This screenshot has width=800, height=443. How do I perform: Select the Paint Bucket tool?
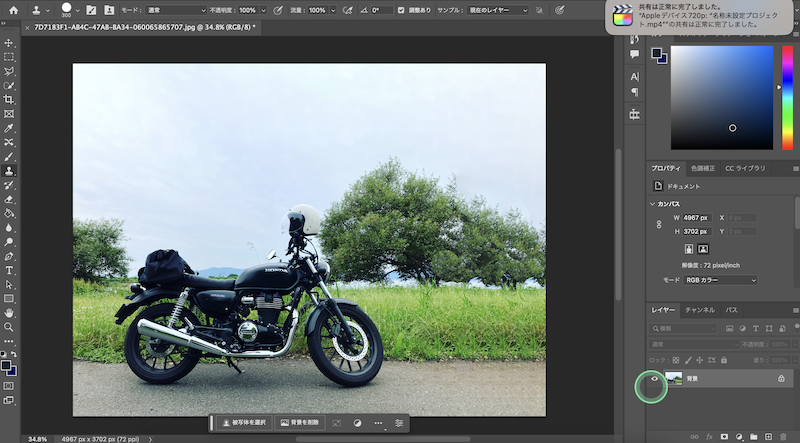(x=9, y=213)
